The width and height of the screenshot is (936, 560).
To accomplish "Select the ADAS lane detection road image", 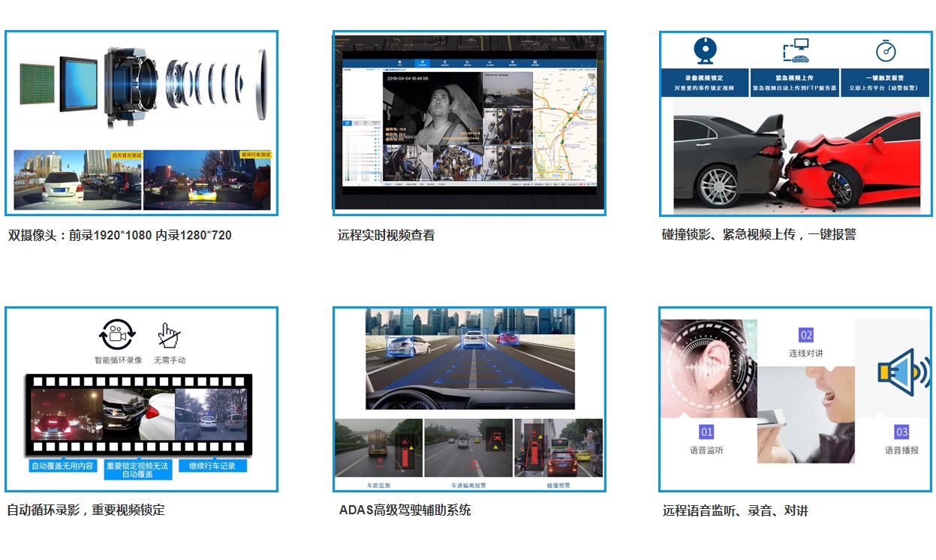I will point(468,359).
